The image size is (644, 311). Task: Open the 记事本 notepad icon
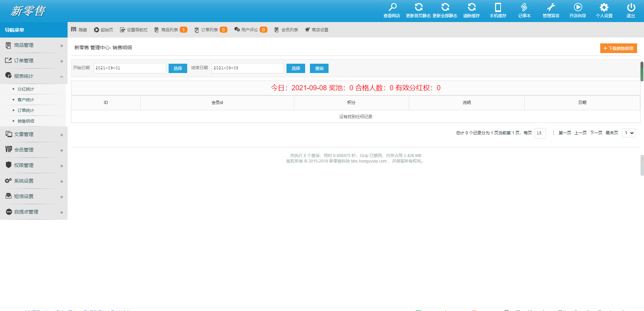pyautogui.click(x=524, y=7)
